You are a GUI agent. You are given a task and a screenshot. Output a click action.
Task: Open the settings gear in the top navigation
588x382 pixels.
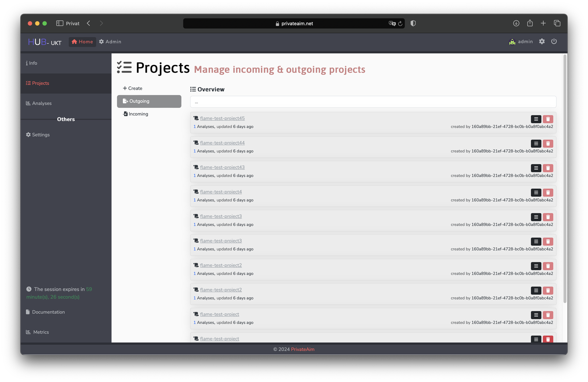[x=542, y=41]
